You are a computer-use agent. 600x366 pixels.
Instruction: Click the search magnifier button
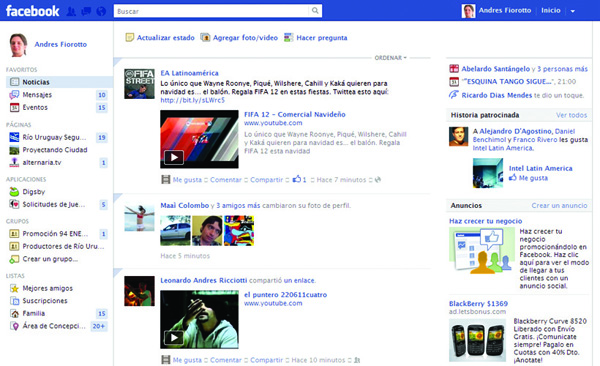coord(315,11)
